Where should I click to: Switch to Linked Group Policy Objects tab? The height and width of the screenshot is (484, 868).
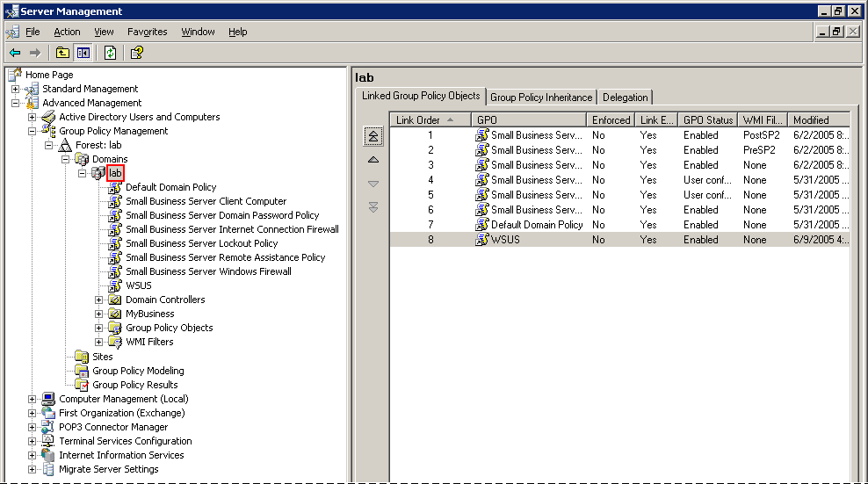coord(421,96)
